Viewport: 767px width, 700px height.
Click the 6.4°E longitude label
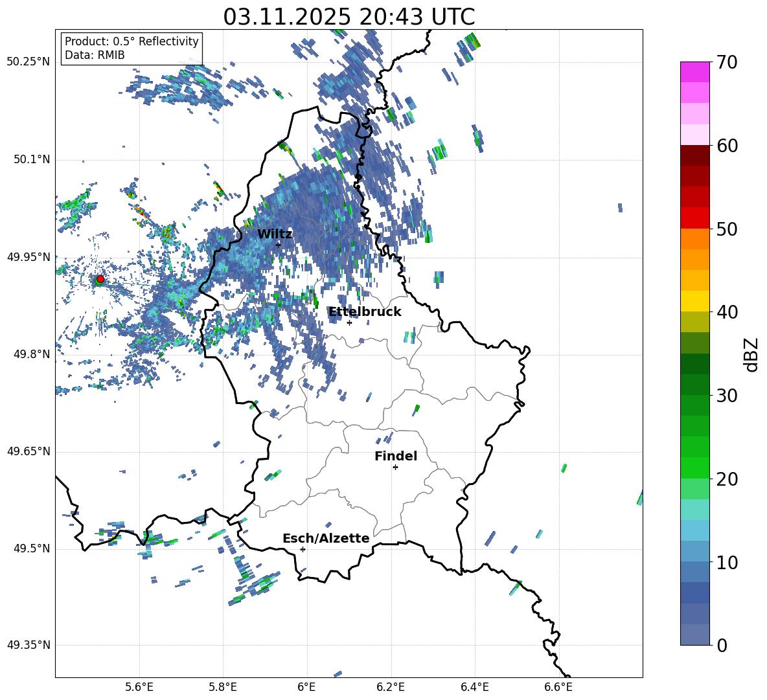[474, 687]
